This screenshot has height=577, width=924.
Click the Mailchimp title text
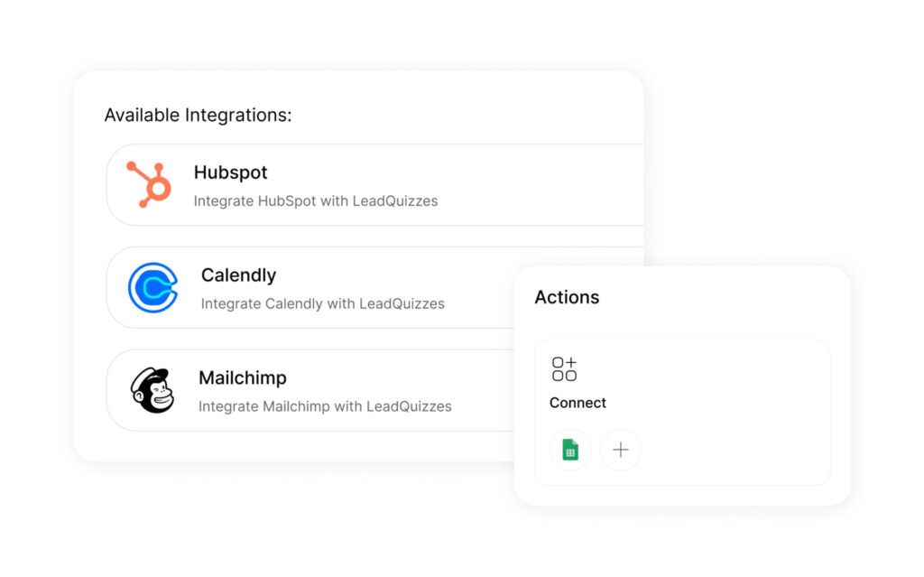click(x=242, y=377)
